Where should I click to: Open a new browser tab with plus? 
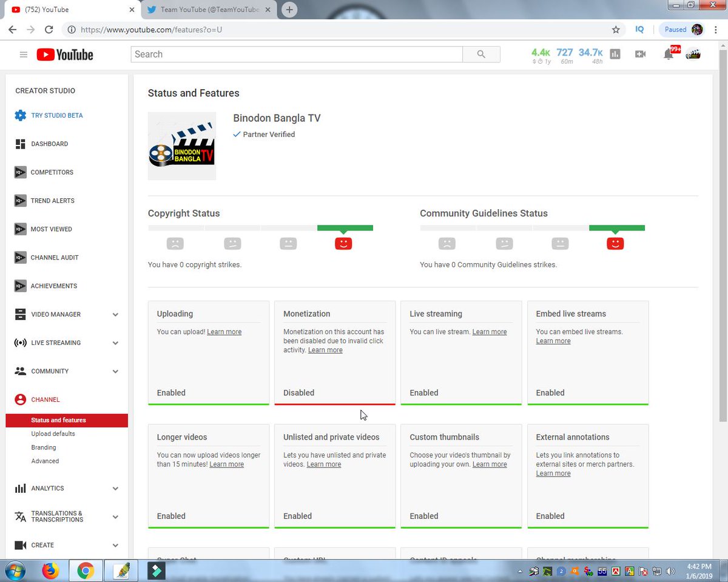click(x=289, y=10)
